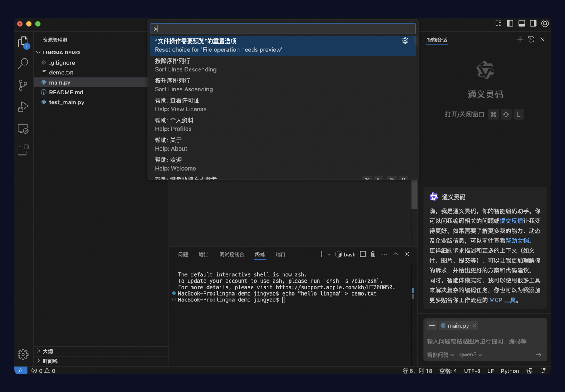Click the Lingma status bar icon

click(529, 371)
